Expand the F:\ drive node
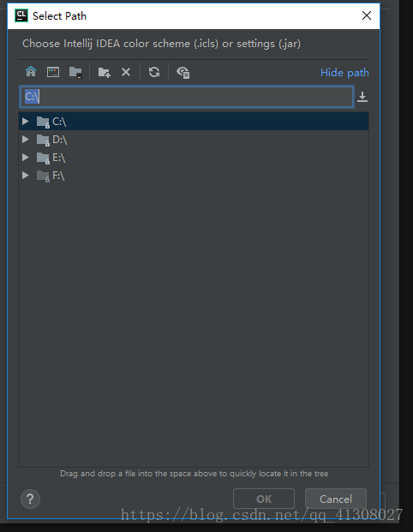Image resolution: width=413 pixels, height=532 pixels. [25, 175]
